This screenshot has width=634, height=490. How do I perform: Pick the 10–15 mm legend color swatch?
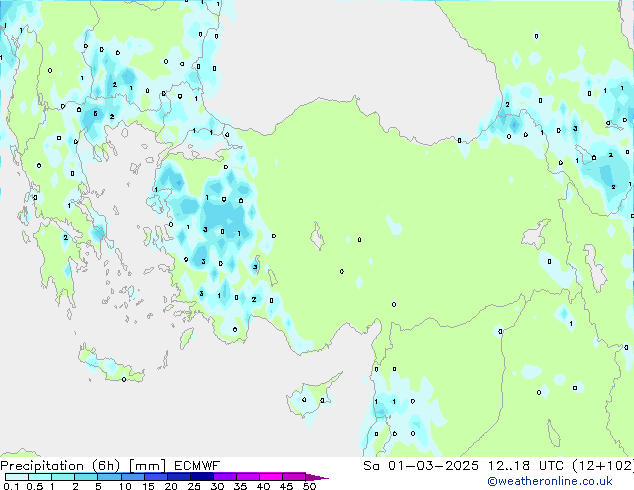[x=133, y=477]
